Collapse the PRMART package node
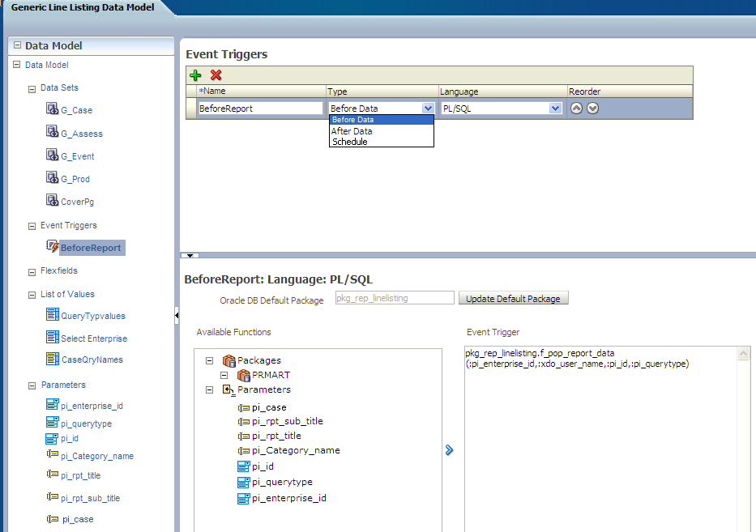Viewport: 756px width, 532px height. point(224,375)
